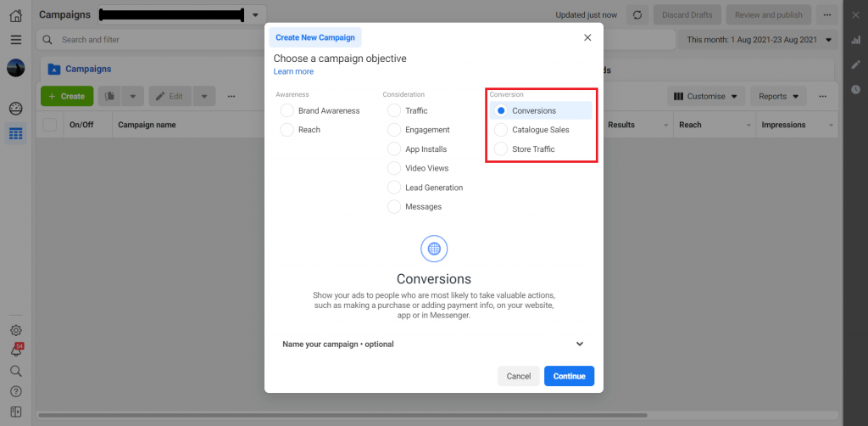This screenshot has width=868, height=426.
Task: Click the pencil edit icon on right rail
Action: (x=855, y=64)
